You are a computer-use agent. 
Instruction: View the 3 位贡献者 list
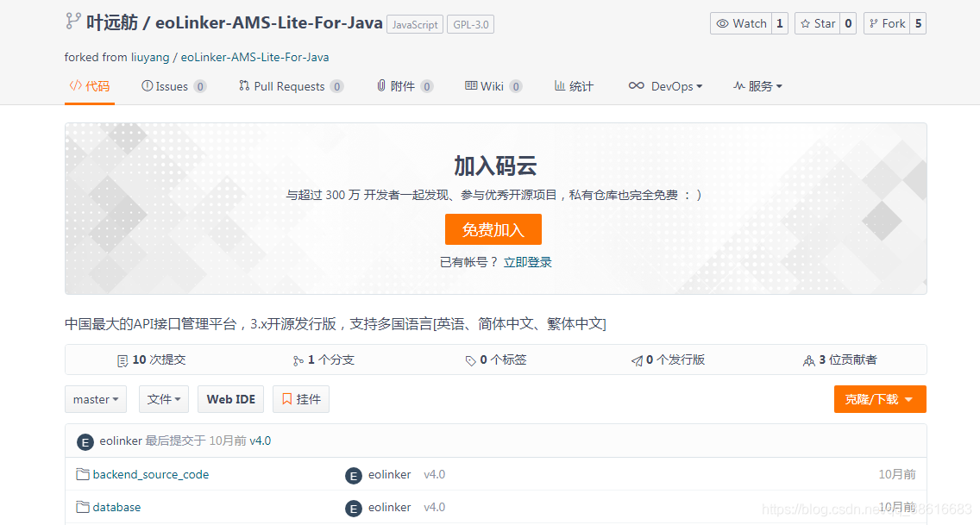pos(840,360)
